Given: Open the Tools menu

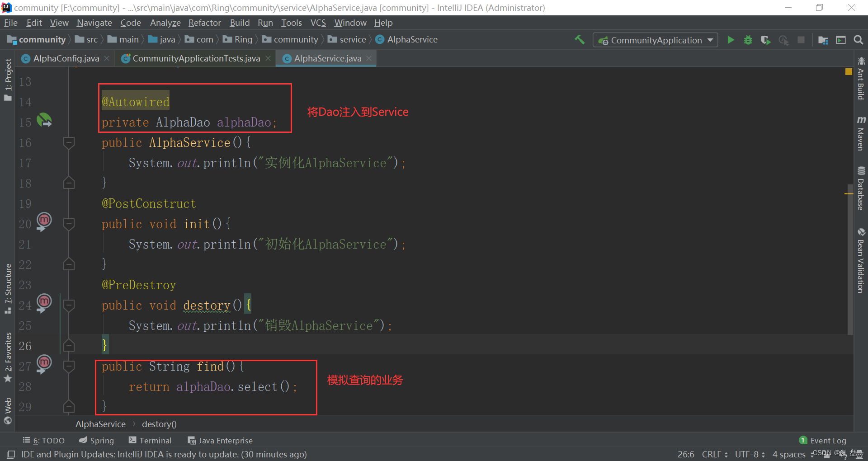Looking at the screenshot, I should [291, 23].
